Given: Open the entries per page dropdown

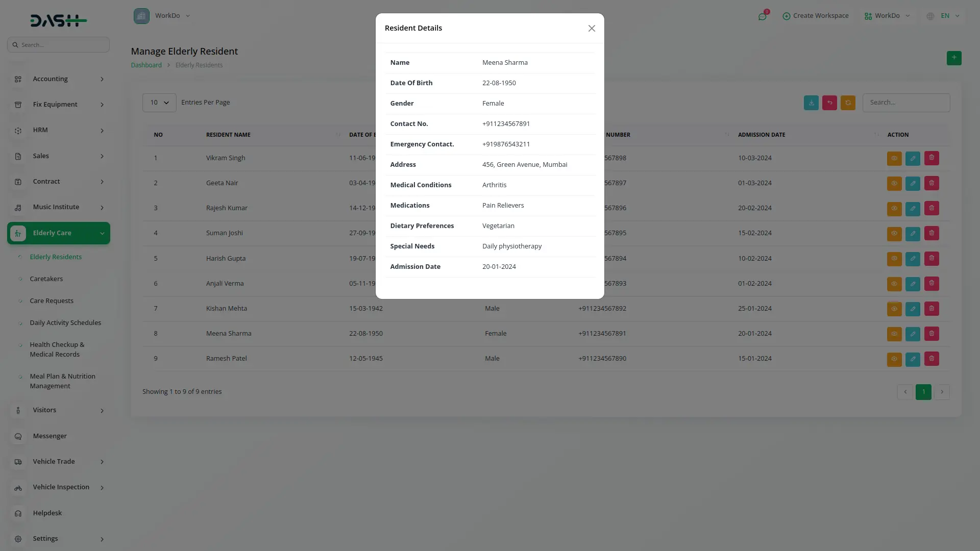Looking at the screenshot, I should coord(159,103).
